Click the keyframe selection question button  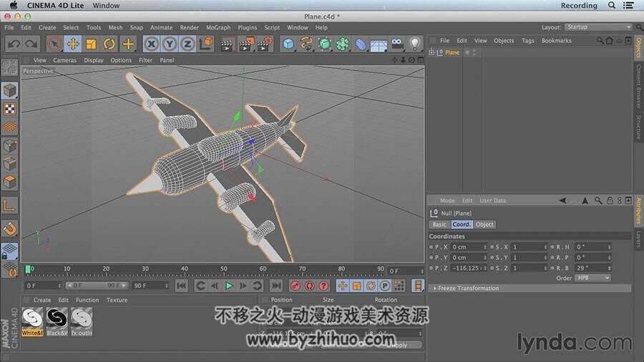pos(323,285)
